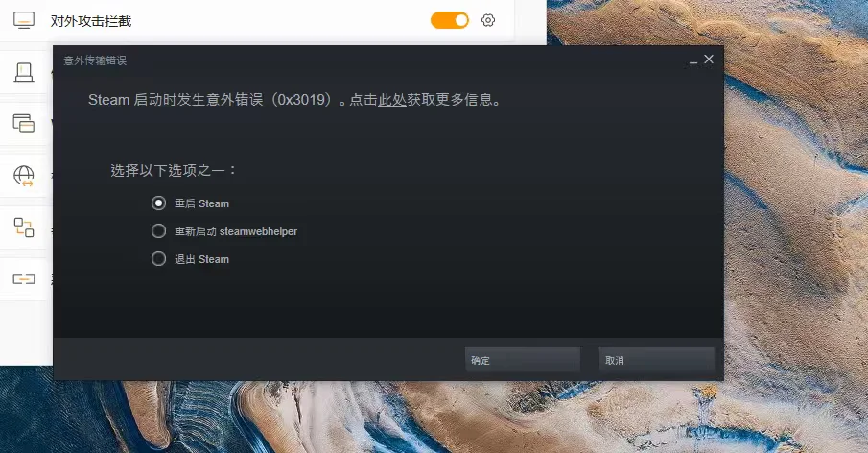Click the stacked windows icon in background sidebar
Screen dimensions: 868x453
click(24, 123)
